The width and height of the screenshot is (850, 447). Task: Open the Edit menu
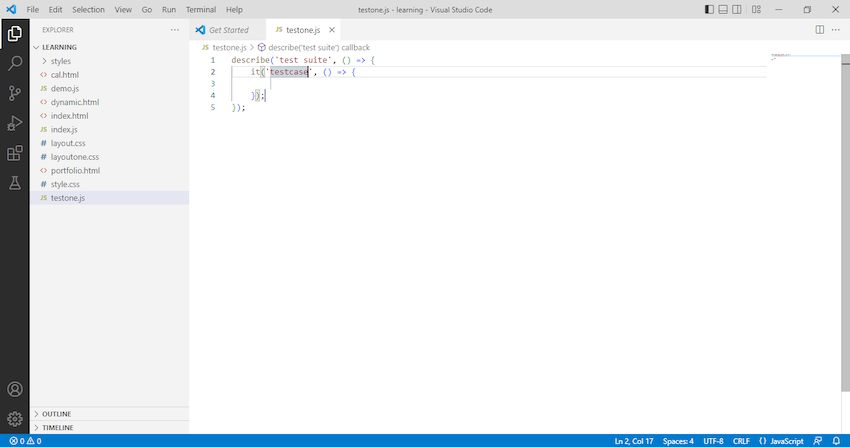[x=55, y=10]
